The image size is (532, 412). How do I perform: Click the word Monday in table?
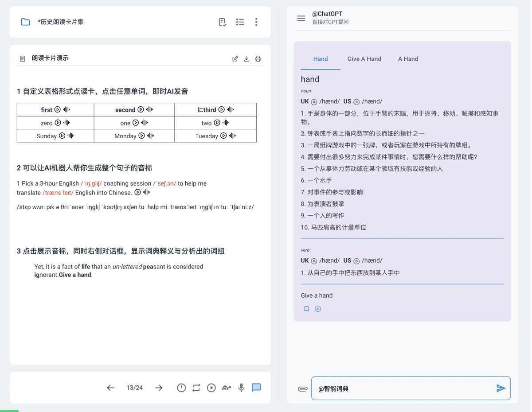click(x=125, y=136)
